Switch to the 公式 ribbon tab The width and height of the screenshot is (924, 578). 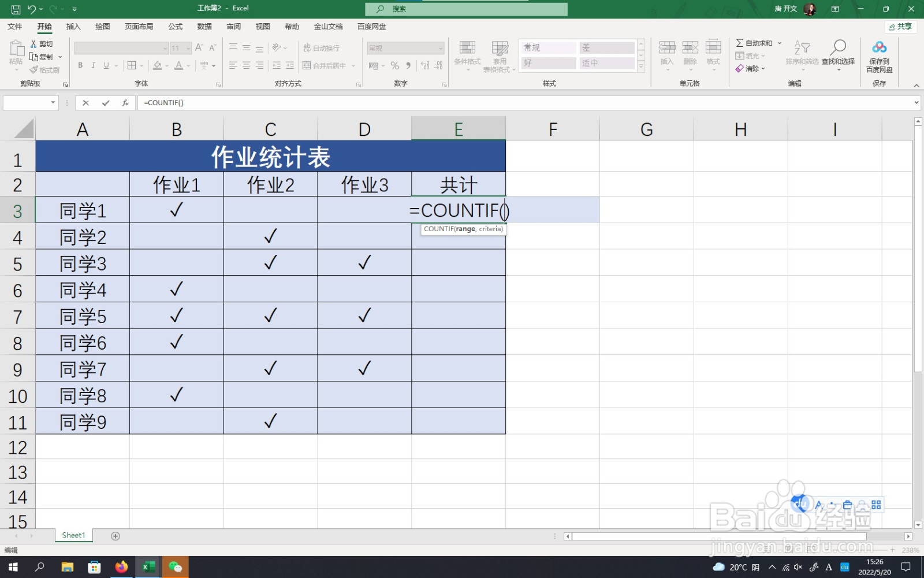(x=174, y=26)
